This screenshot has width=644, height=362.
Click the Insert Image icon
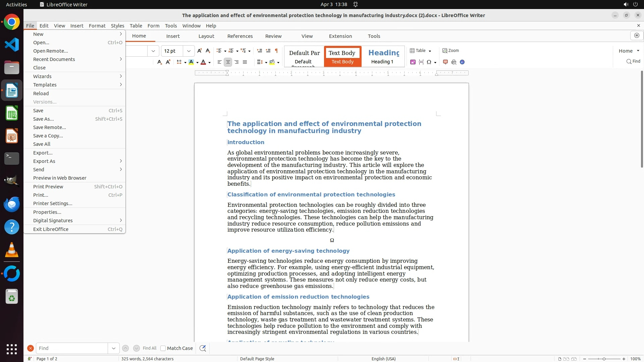(x=413, y=62)
